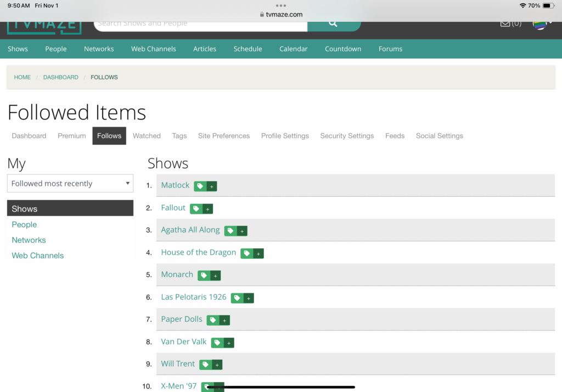This screenshot has width=562, height=392.
Task: Switch to the Dashboard tab
Action: click(29, 135)
